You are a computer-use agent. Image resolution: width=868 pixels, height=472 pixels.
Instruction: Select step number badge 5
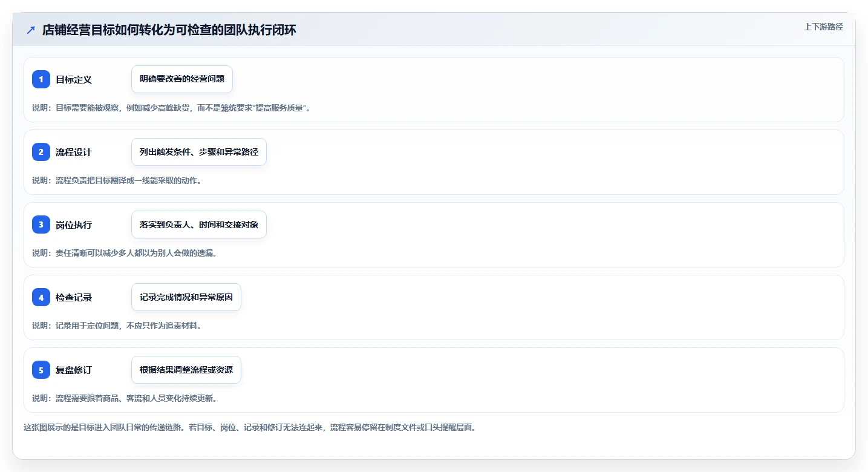click(41, 370)
